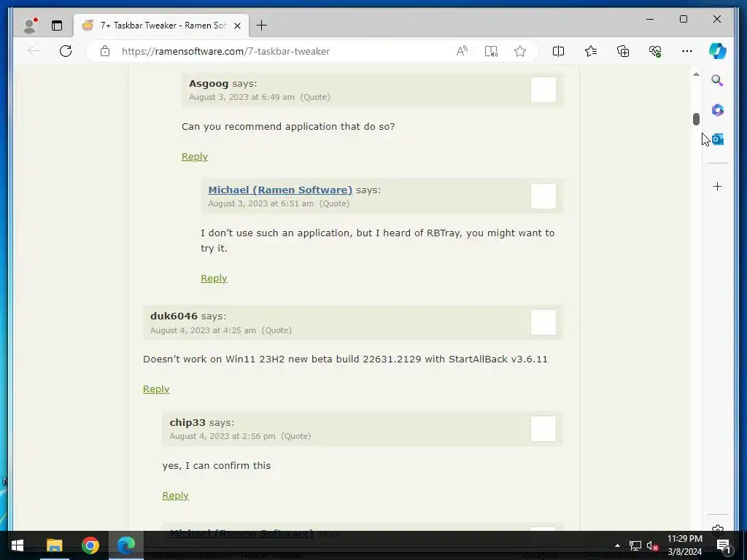Click timestamp August 4, 2023 at 2:56 pm
The height and width of the screenshot is (560, 747).
point(222,436)
